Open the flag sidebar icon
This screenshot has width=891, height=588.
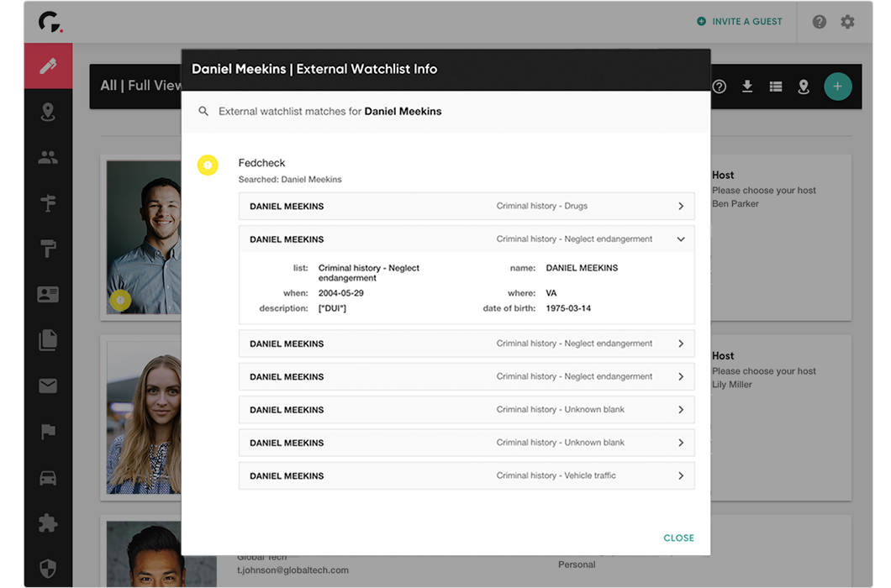click(x=48, y=432)
